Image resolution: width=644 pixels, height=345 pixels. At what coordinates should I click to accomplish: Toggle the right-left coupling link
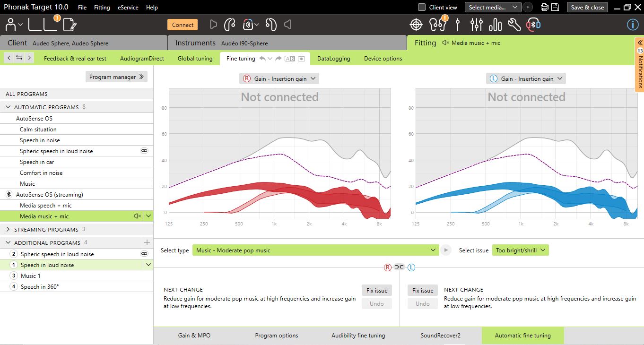(x=400, y=267)
